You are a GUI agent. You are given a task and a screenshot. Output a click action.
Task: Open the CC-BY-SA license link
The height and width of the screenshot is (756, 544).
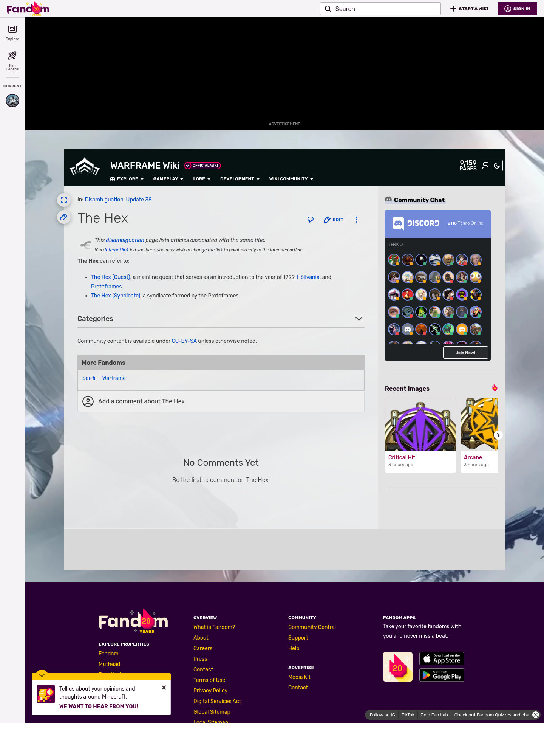(x=184, y=341)
